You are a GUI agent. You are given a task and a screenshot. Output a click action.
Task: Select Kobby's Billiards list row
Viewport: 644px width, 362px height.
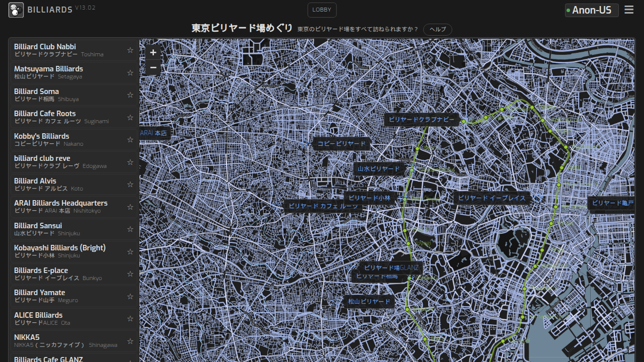[x=74, y=140]
